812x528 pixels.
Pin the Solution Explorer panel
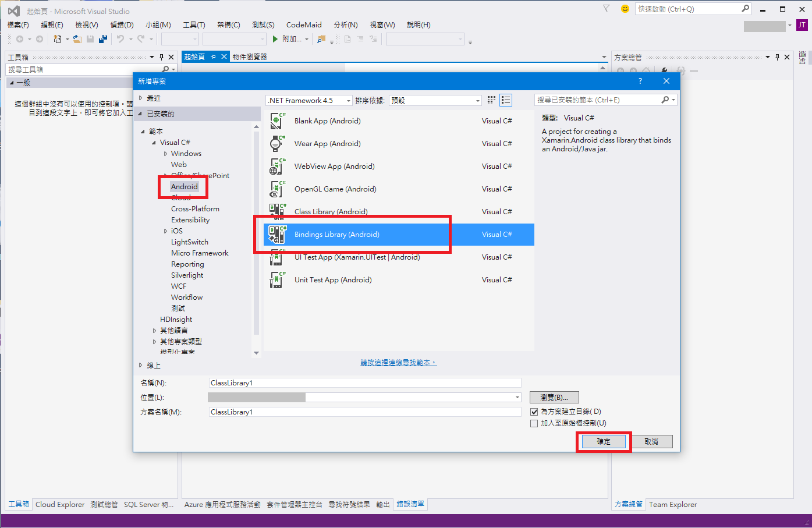coord(777,57)
